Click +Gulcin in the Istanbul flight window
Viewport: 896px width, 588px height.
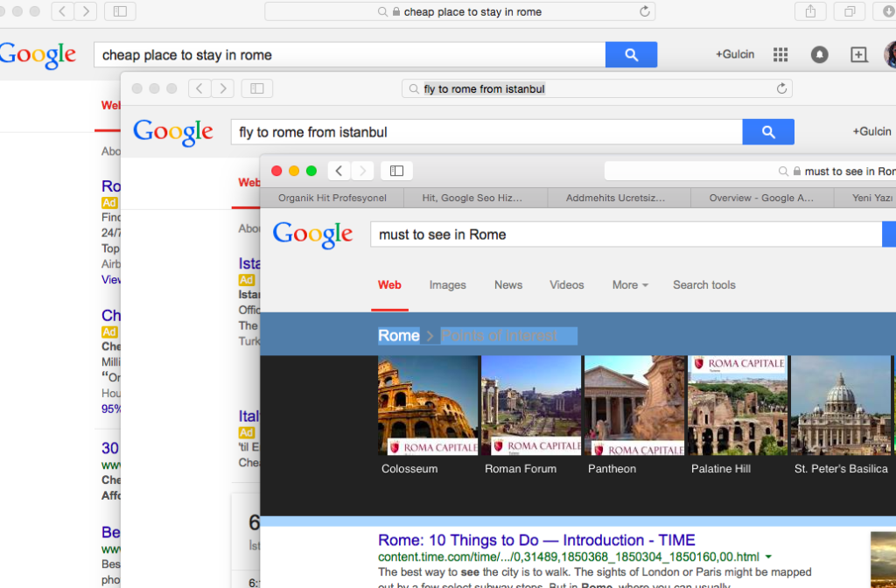(x=872, y=131)
